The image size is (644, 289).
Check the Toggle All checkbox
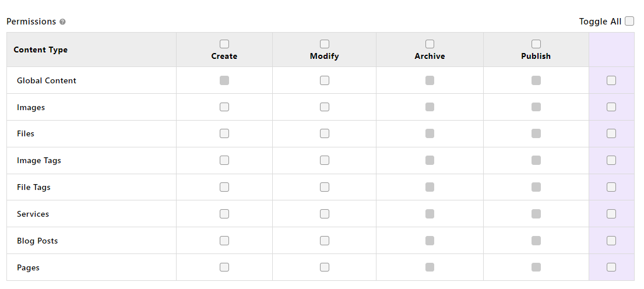(629, 21)
